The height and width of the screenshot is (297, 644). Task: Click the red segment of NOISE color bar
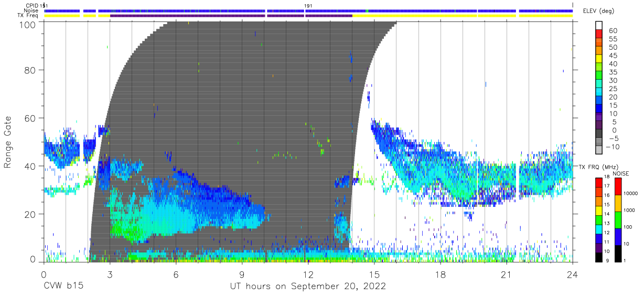(617, 186)
